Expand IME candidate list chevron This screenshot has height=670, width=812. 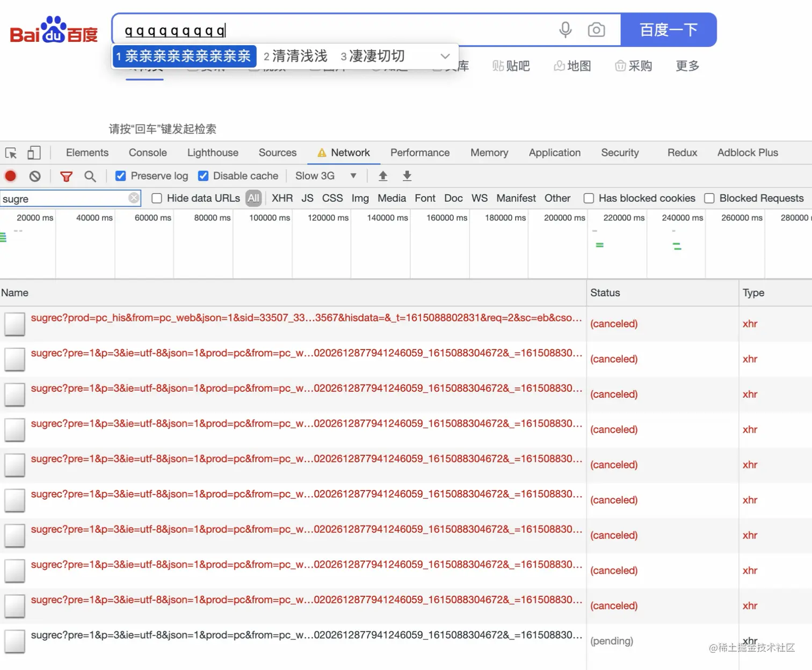(x=445, y=56)
